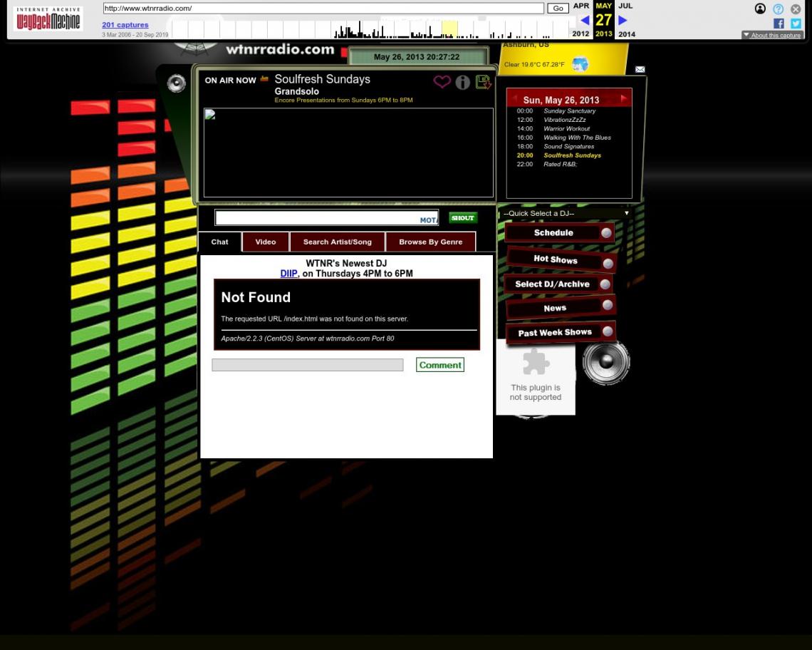The height and width of the screenshot is (650, 812).
Task: Focus the Wayback URL input field
Action: click(x=323, y=9)
